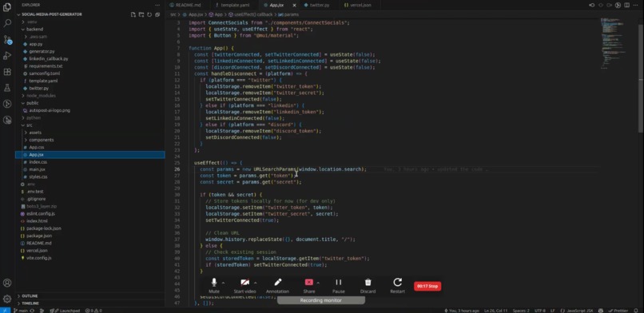The image size is (644, 313).
Task: Click New File icon in Explorer header
Action: point(133,14)
